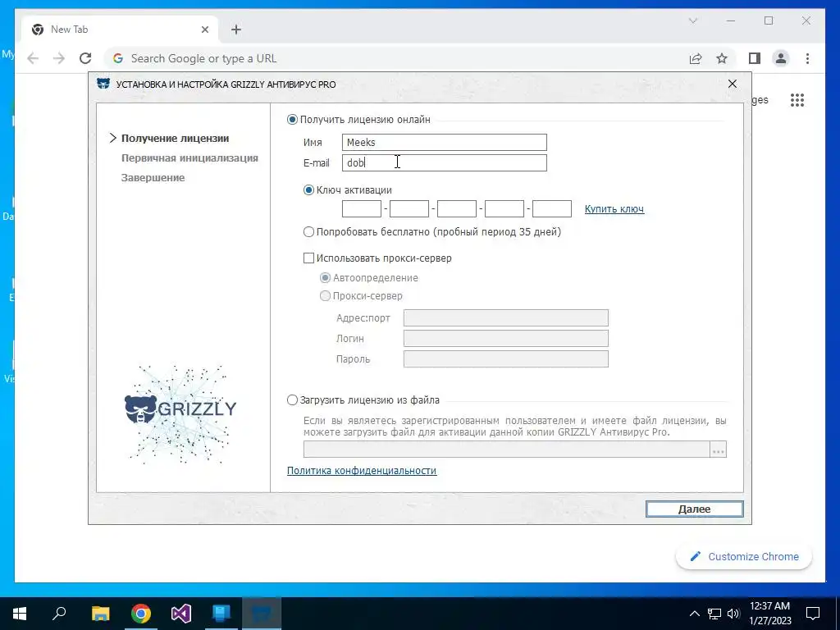The image size is (840, 630).
Task: Select 'Завершение' step in sidebar
Action: click(x=153, y=178)
